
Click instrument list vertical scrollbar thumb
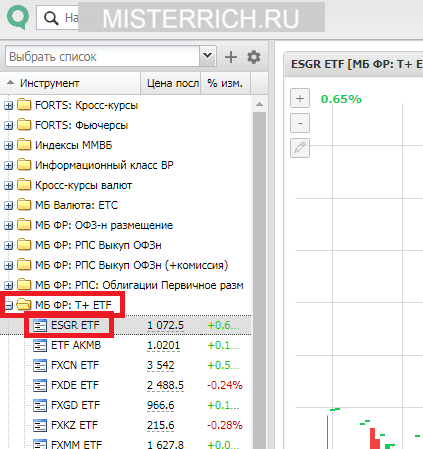(x=259, y=280)
